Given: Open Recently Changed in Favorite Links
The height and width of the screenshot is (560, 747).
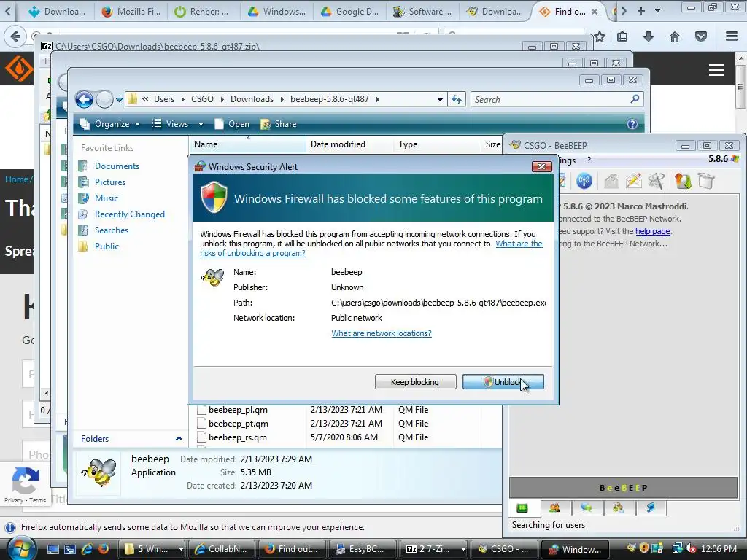Looking at the screenshot, I should point(130,214).
